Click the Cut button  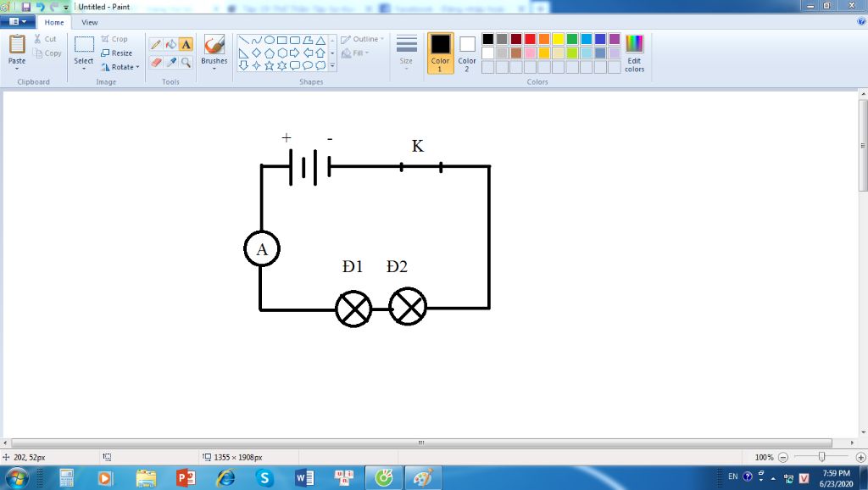pos(45,39)
